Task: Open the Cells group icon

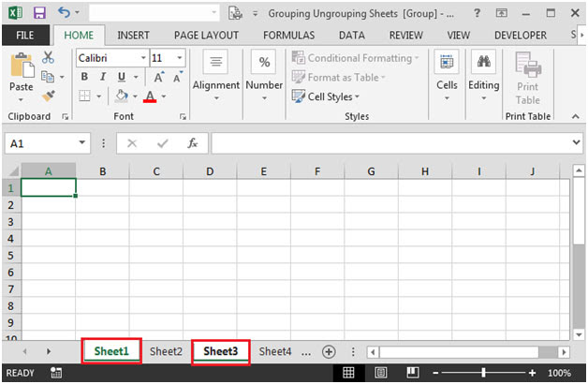Action: (x=447, y=62)
